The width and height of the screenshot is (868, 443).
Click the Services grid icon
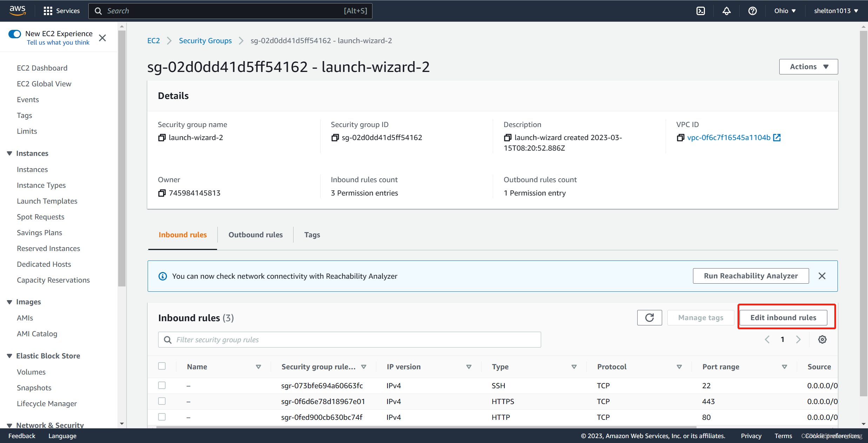pyautogui.click(x=48, y=11)
